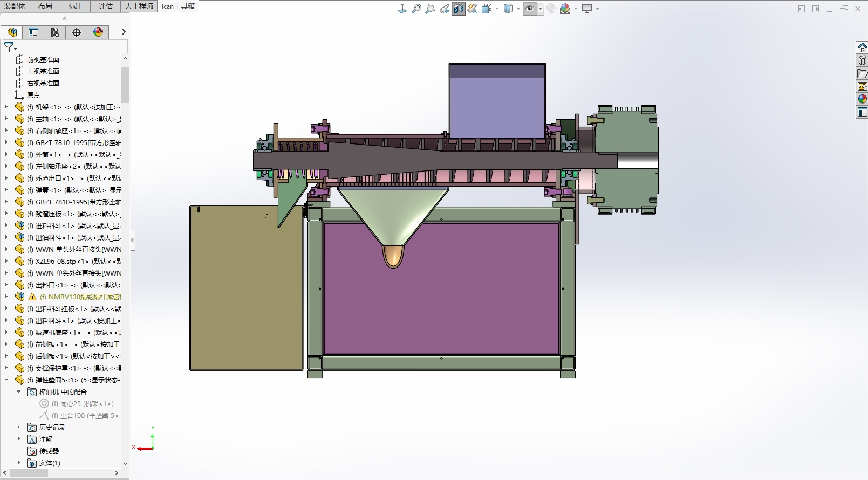Expand the 实体(1) folder
This screenshot has height=480, width=868.
(x=19, y=463)
